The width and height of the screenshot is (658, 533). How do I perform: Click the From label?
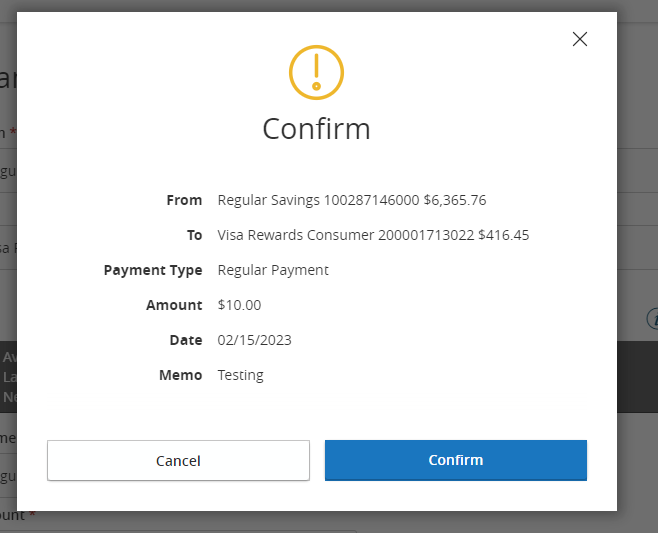point(184,200)
